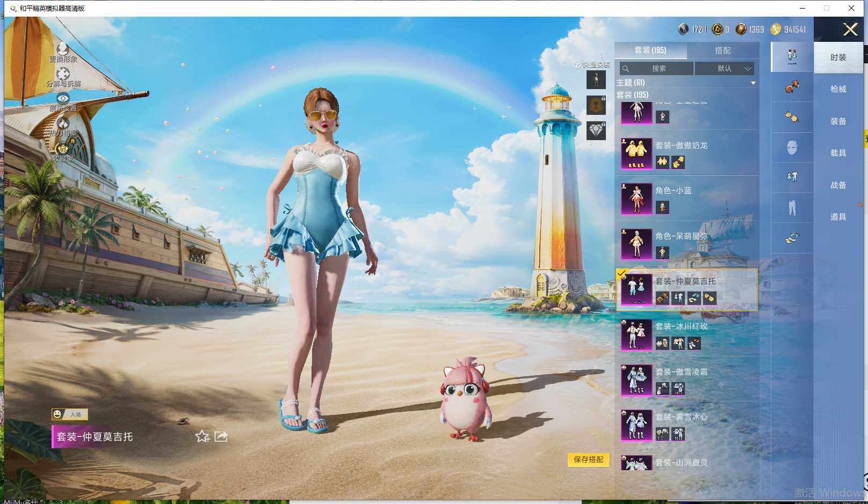
Task: Switch to 战备 tab
Action: pyautogui.click(x=838, y=185)
